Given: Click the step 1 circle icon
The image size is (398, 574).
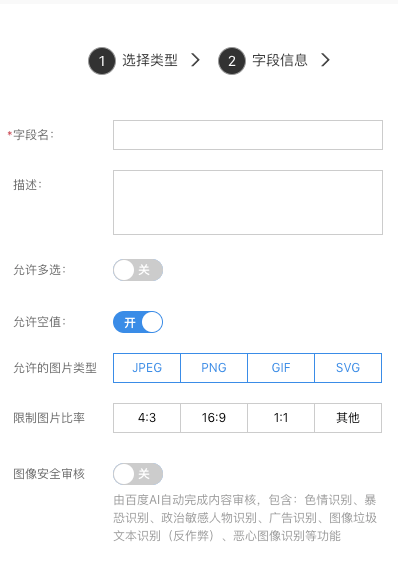Looking at the screenshot, I should 102,61.
